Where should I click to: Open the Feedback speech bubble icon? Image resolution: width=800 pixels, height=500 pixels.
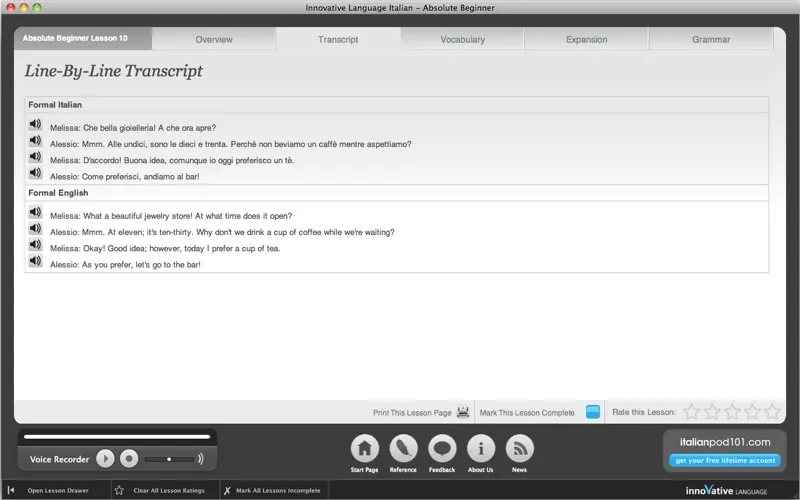(x=442, y=449)
